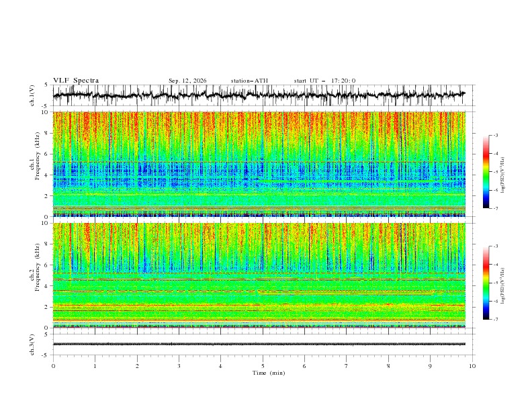Screen dimensions: 532x411
Task: Click the Sep. 12, 2026 date label
Action: [187, 81]
